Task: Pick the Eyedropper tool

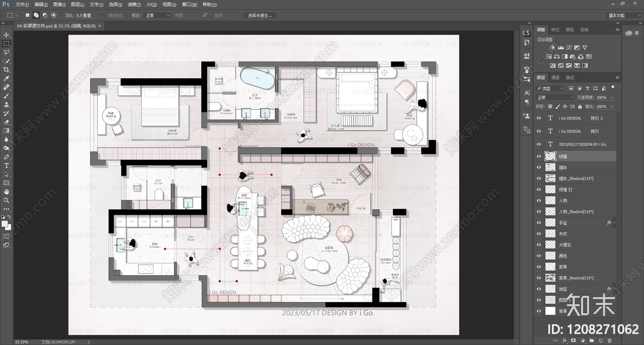Action: point(6,78)
